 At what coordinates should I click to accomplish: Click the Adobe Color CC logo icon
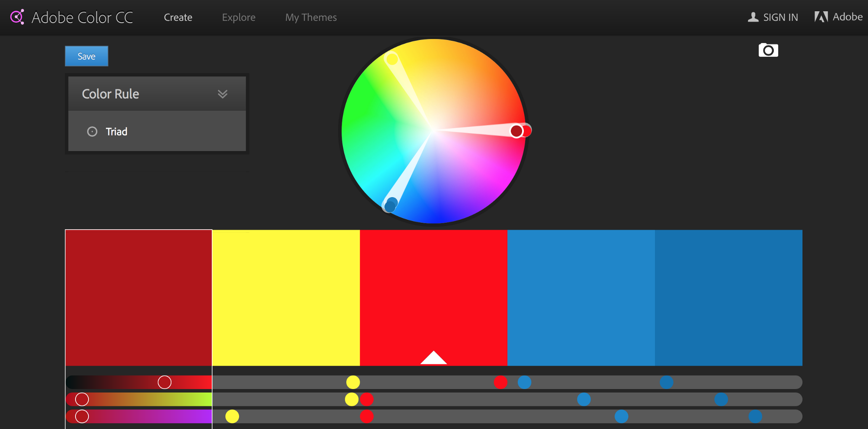(17, 17)
